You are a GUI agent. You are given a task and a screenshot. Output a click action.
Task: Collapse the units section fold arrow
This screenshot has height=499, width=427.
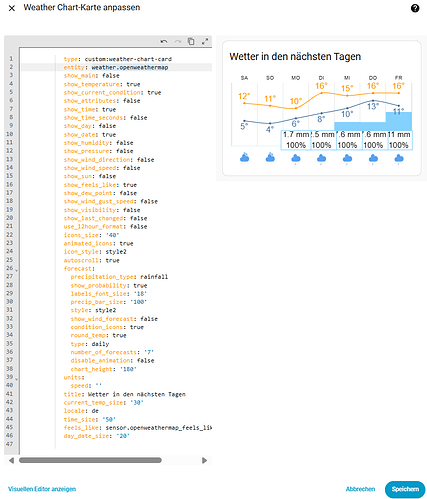pos(17,378)
